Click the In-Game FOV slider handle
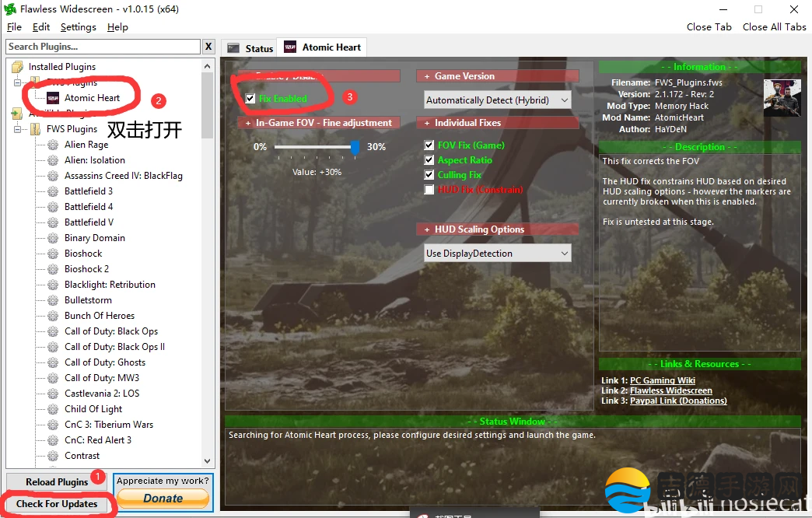This screenshot has height=518, width=812. (x=355, y=146)
